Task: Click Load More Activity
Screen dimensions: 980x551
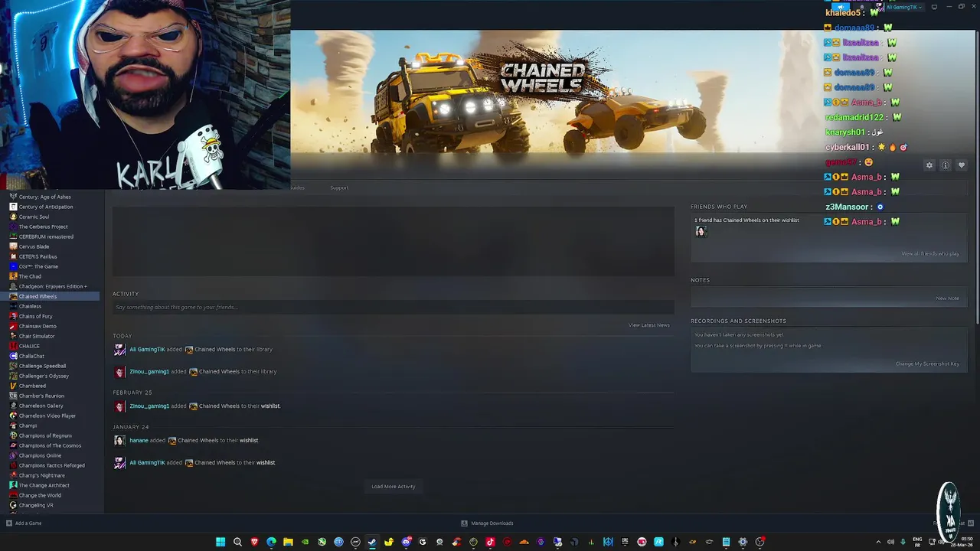Action: click(x=394, y=487)
